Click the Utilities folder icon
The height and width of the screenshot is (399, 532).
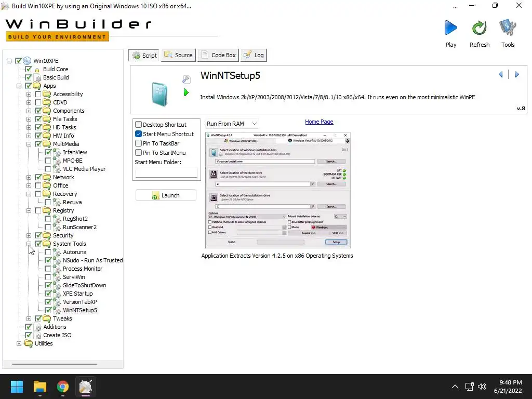(x=29, y=343)
